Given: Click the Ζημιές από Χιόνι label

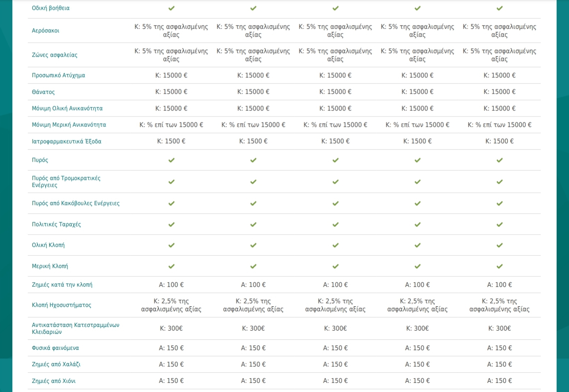Looking at the screenshot, I should click(53, 381).
